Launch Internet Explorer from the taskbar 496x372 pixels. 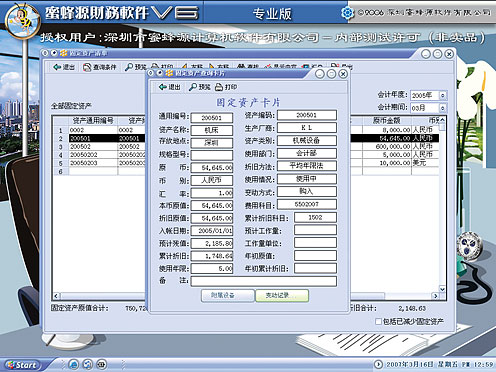[x=73, y=364]
